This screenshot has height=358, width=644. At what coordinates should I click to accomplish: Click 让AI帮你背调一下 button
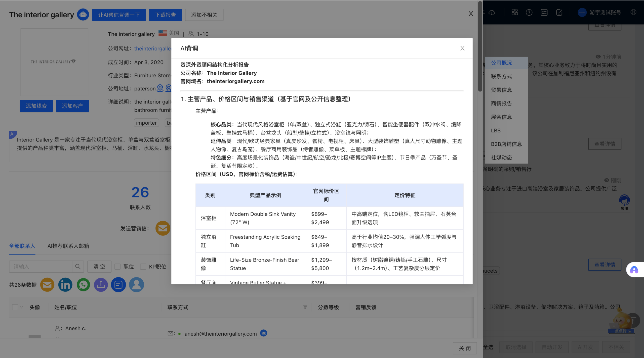tap(119, 15)
